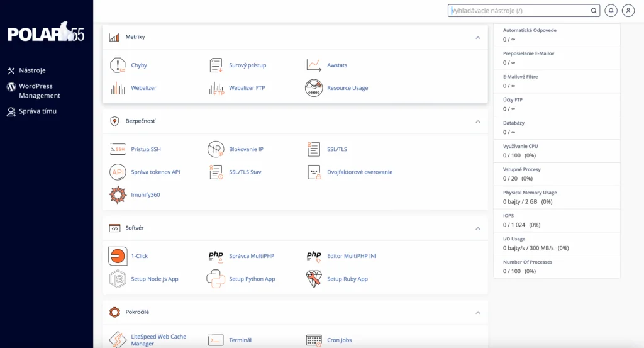This screenshot has height=348, width=644.
Task: Click the Awstats link text
Action: tap(337, 65)
